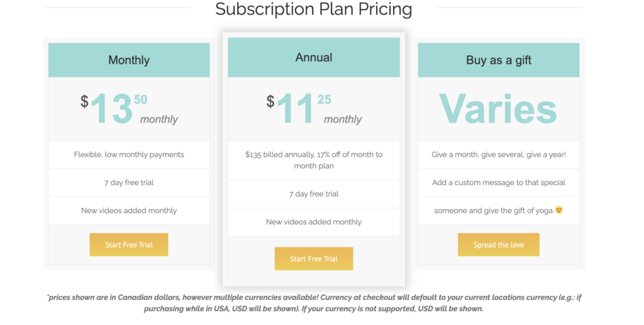
Task: Click Flexible, low monthly payments row
Action: 129,155
